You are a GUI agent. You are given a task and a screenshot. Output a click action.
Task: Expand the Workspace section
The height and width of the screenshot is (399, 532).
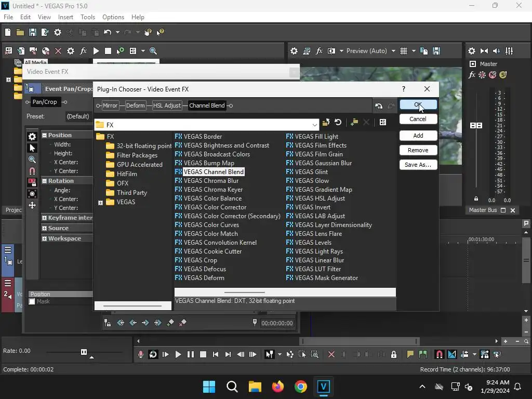(44, 238)
